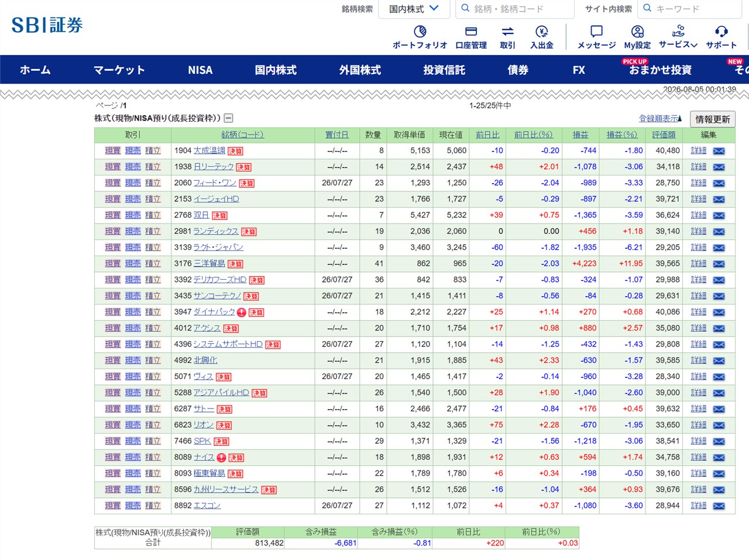This screenshot has height=560, width=749.
Task: Open 詳細 for 3392 デリカフーズHD
Action: 699,280
